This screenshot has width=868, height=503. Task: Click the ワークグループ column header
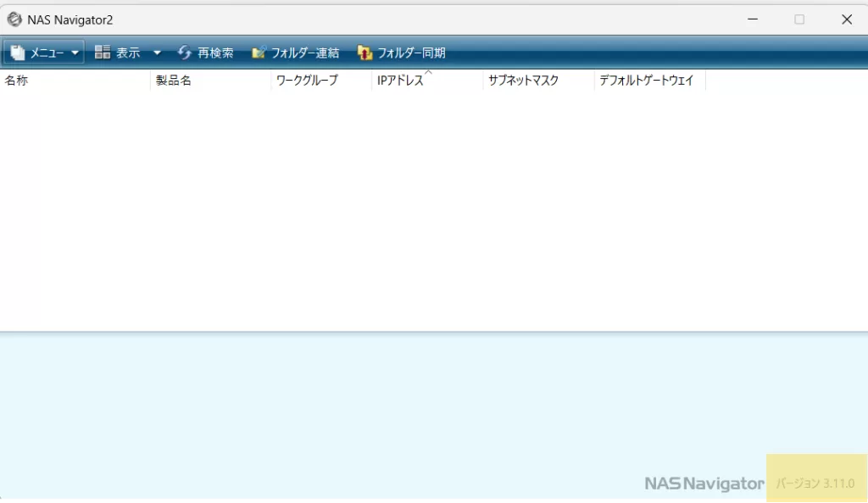click(307, 80)
